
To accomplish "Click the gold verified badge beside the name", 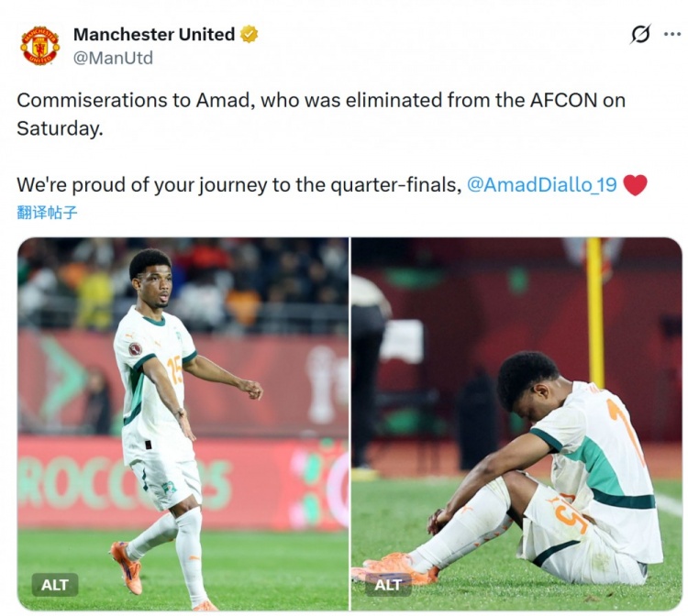I will pyautogui.click(x=250, y=35).
